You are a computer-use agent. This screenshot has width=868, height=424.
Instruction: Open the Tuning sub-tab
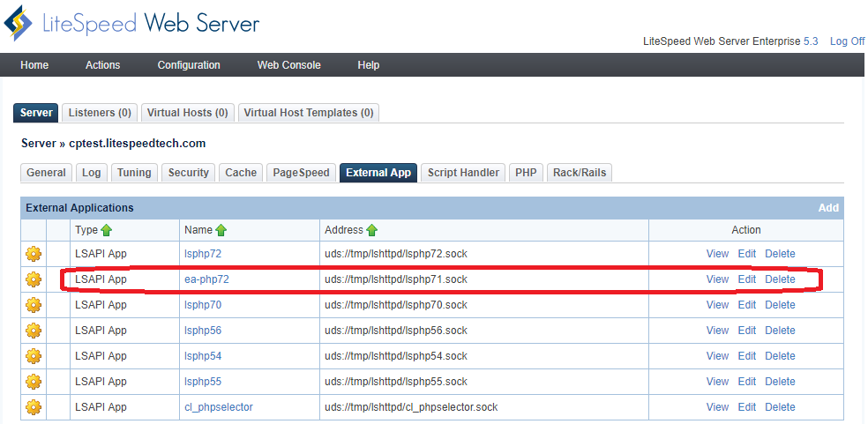(134, 173)
